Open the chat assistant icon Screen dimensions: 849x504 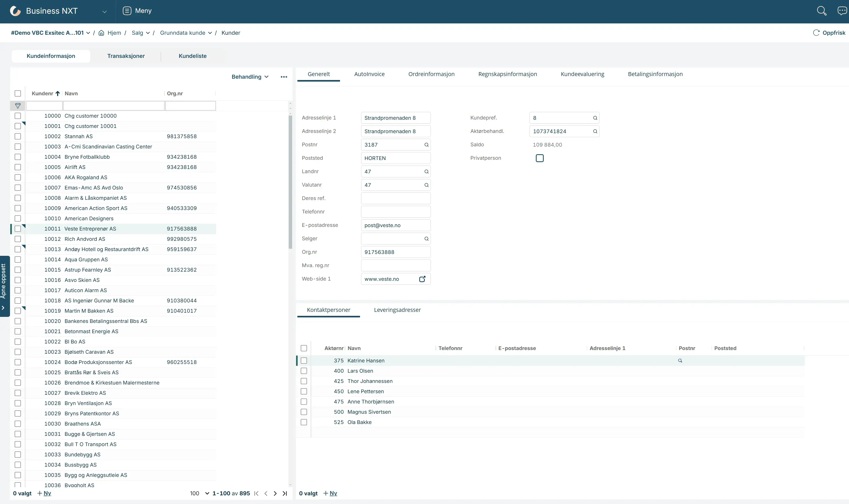coord(842,11)
